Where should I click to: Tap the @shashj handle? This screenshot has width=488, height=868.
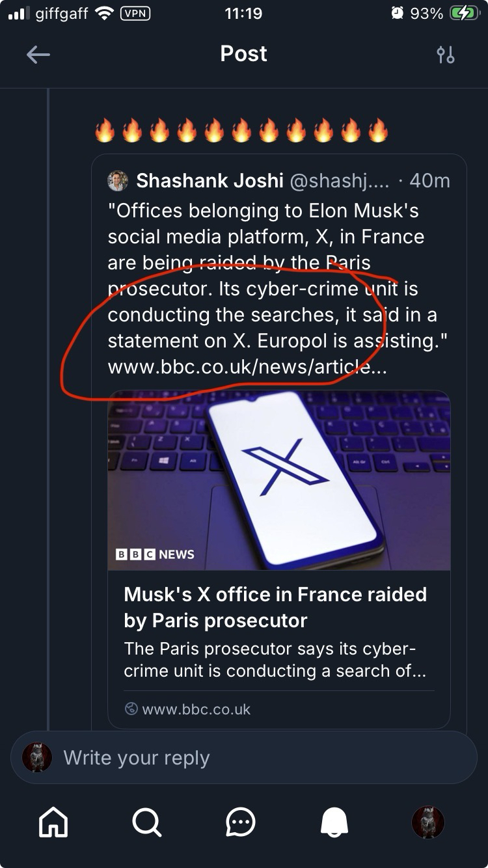point(338,181)
